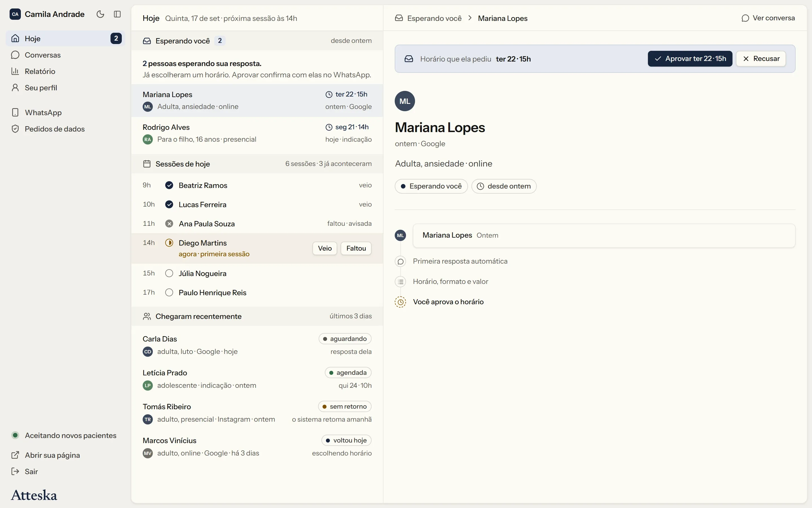Click the large ML avatar
Image resolution: width=812 pixels, height=508 pixels.
[405, 101]
